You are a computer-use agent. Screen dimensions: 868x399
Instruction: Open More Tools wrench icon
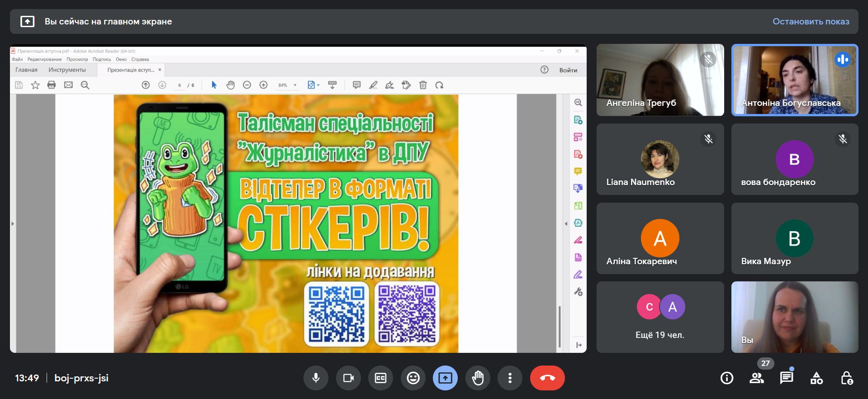pos(578,292)
